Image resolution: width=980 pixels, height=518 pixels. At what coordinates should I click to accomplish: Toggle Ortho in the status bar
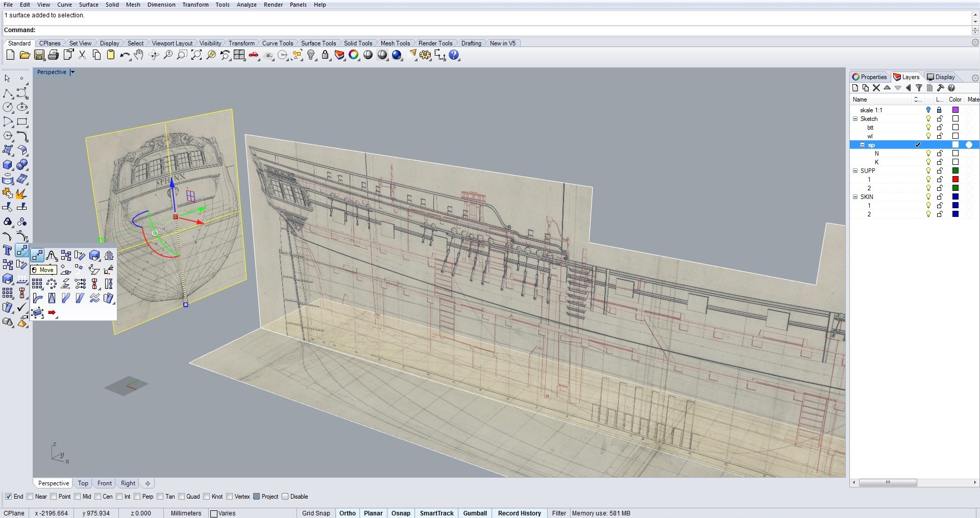click(347, 513)
